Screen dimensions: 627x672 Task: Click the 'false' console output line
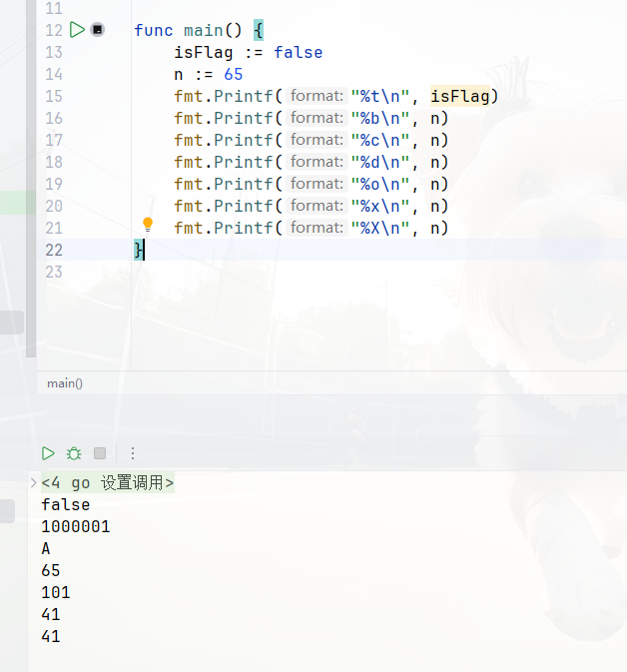point(66,505)
